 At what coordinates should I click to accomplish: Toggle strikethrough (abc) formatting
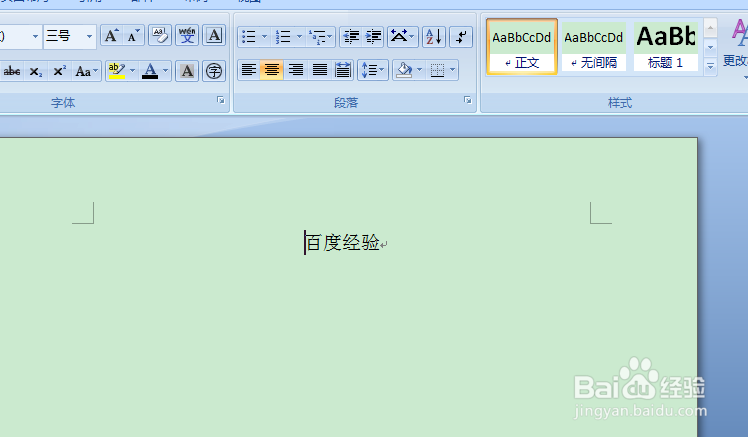click(x=12, y=72)
